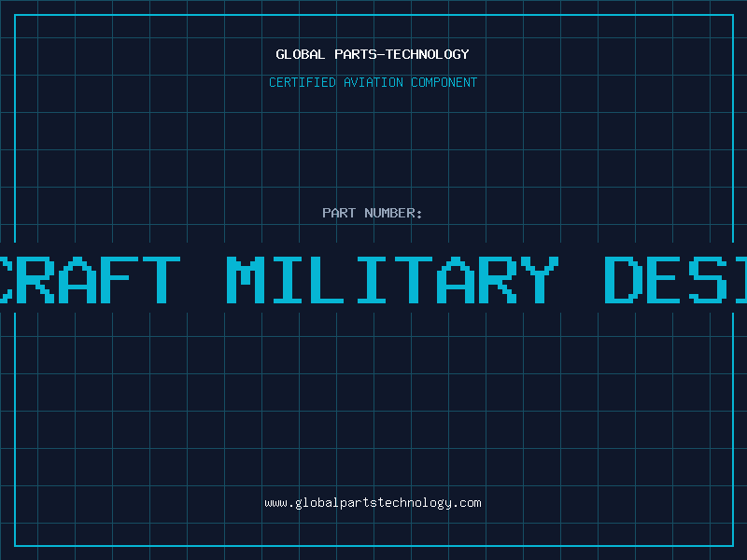This screenshot has width=747, height=560.
Task: Select the cut-off CRAFT banner text
Action: (90, 280)
